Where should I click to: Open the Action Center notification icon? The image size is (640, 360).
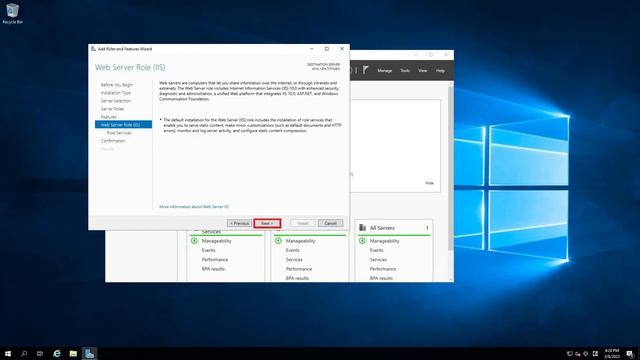(630, 354)
